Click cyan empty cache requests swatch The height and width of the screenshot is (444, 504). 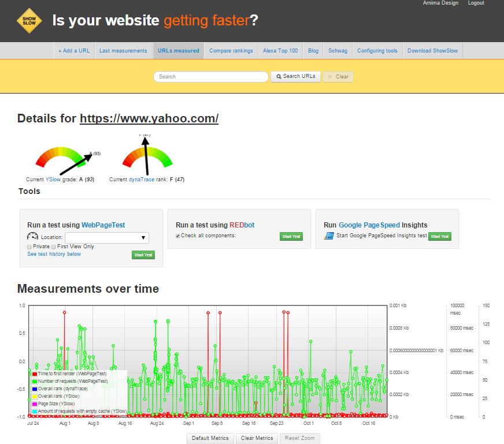[x=35, y=411]
